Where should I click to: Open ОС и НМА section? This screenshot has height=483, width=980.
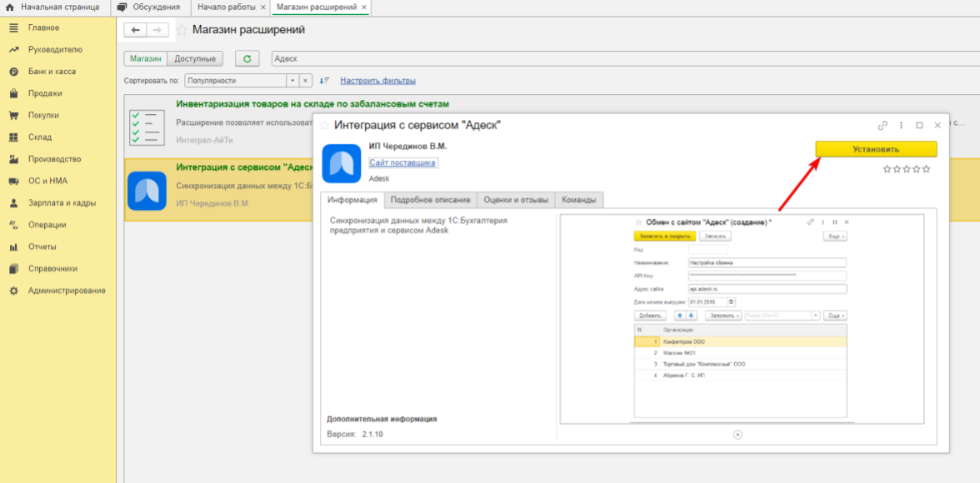click(47, 182)
